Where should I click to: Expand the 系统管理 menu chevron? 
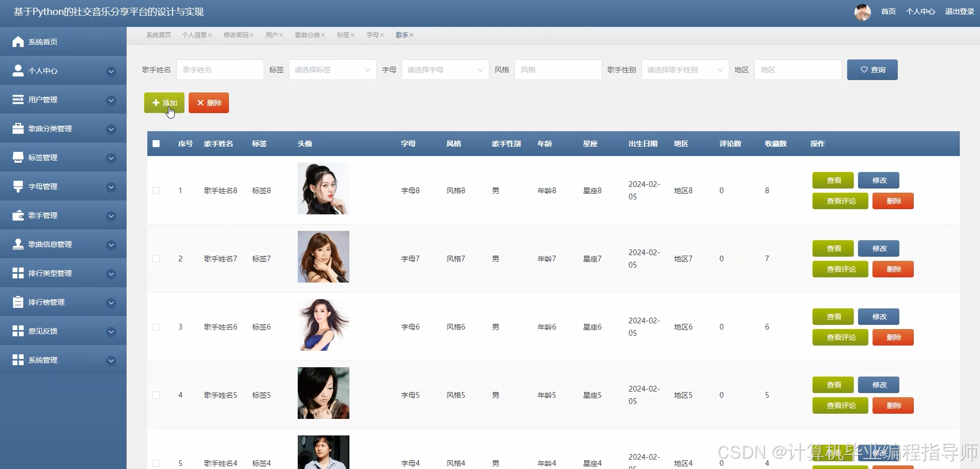pyautogui.click(x=111, y=361)
